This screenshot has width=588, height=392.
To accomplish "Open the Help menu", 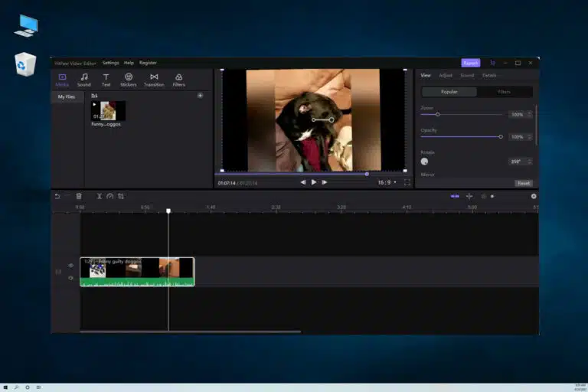I will 129,63.
